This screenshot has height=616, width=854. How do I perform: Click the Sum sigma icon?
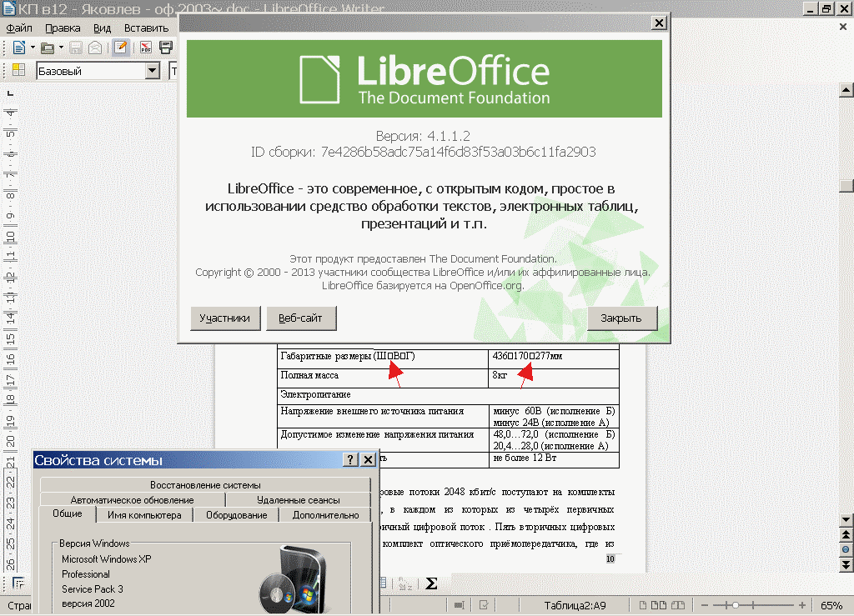point(432,583)
